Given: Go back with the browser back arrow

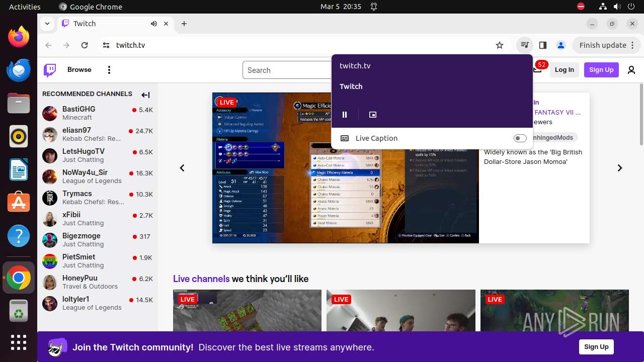Looking at the screenshot, I should pyautogui.click(x=48, y=45).
